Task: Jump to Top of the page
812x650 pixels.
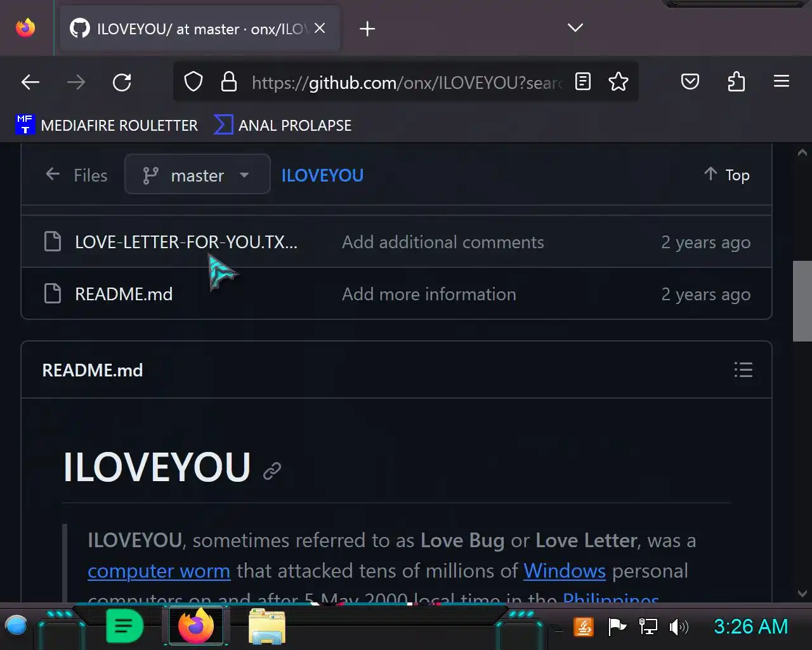Action: click(x=727, y=175)
